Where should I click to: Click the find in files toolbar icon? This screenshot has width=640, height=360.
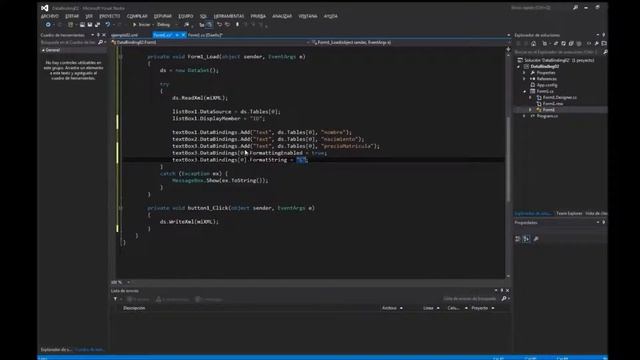coord(187,25)
